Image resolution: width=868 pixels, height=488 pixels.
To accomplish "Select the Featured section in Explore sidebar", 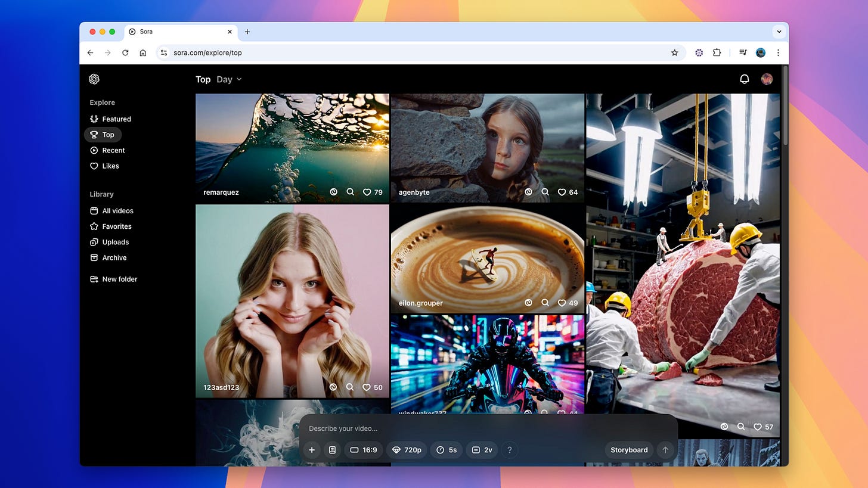I will [x=116, y=119].
